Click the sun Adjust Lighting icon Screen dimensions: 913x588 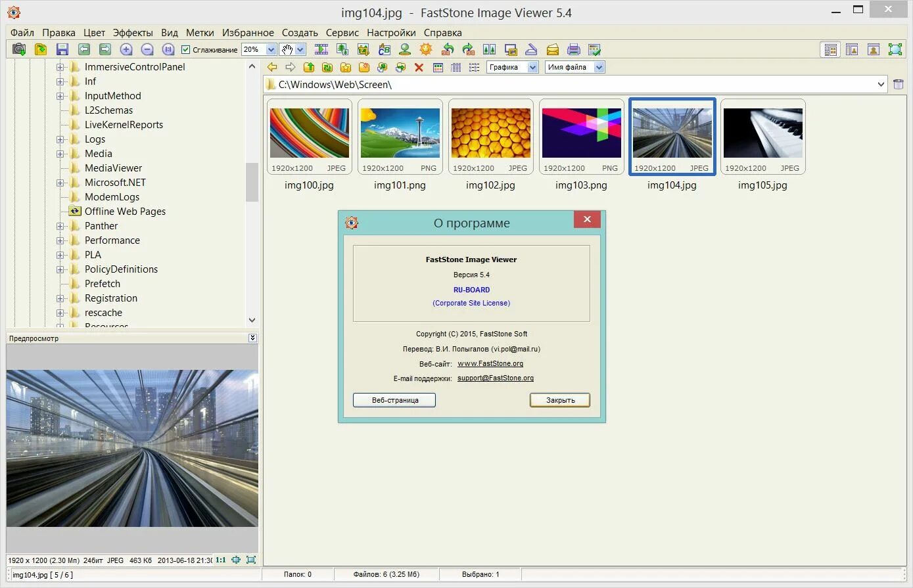click(426, 49)
